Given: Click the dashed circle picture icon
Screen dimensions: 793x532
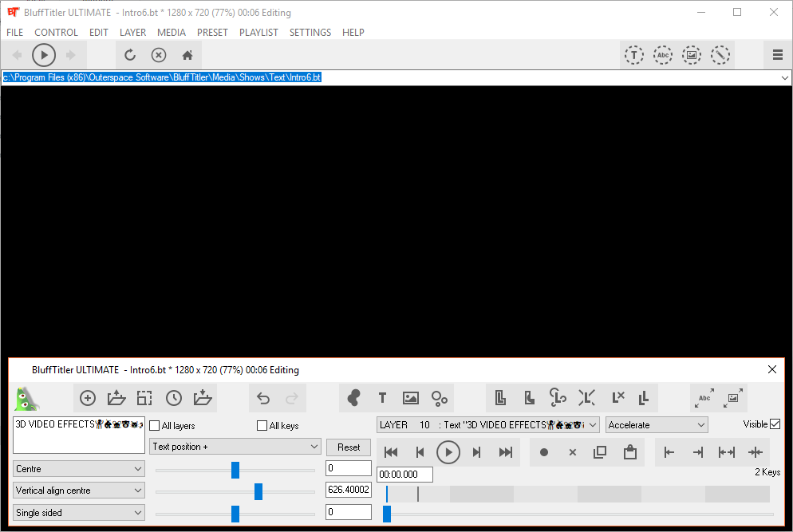Looking at the screenshot, I should click(692, 54).
